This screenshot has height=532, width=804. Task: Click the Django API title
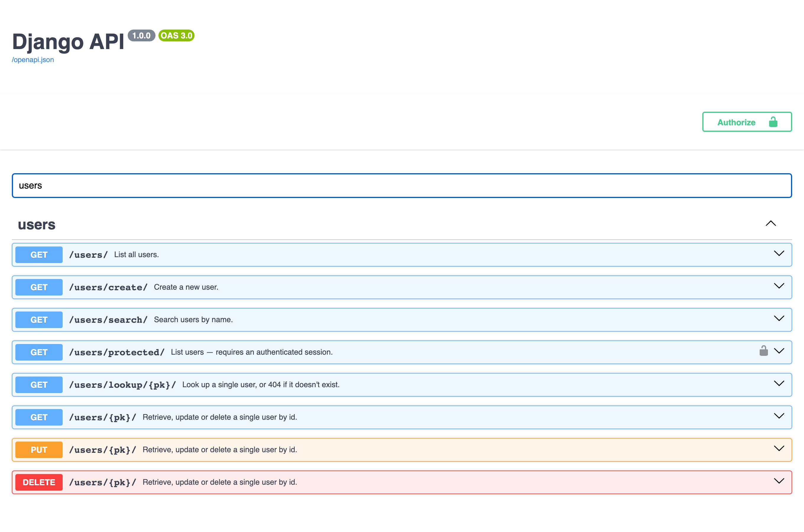pyautogui.click(x=68, y=42)
